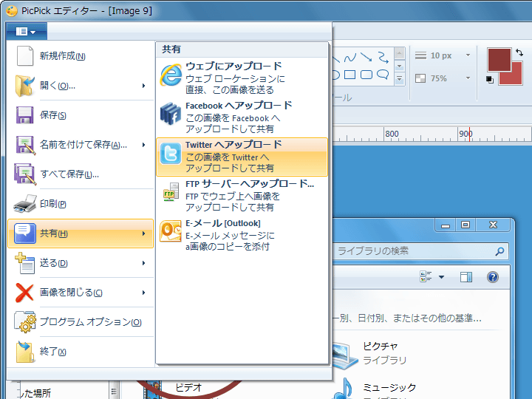
Task: Select Facebook へアップロード share option
Action: [x=242, y=117]
